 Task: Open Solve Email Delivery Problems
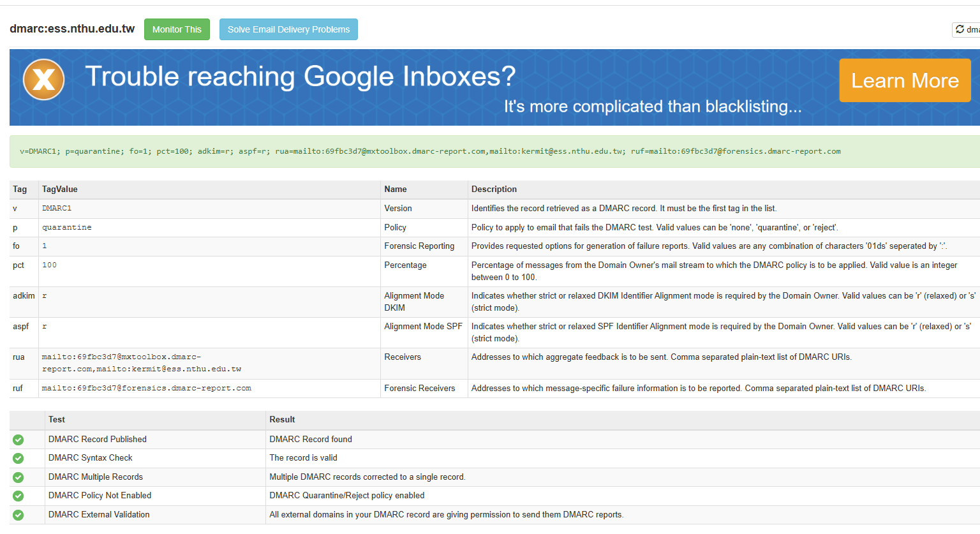(x=288, y=29)
